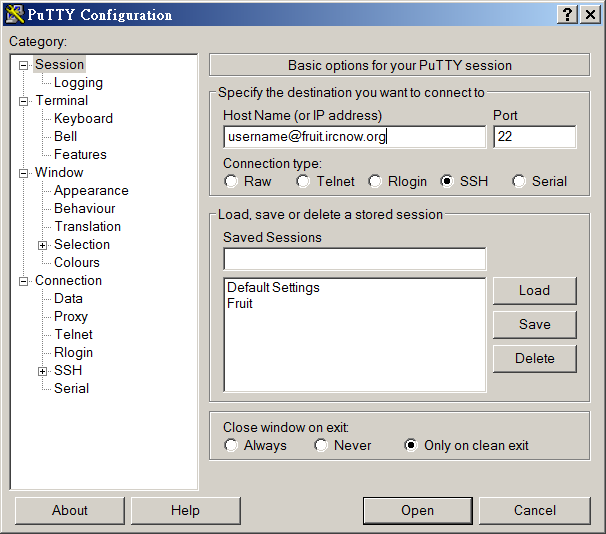The height and width of the screenshot is (534, 606).
Task: Open the SSH category in the tree
Action: [x=68, y=371]
